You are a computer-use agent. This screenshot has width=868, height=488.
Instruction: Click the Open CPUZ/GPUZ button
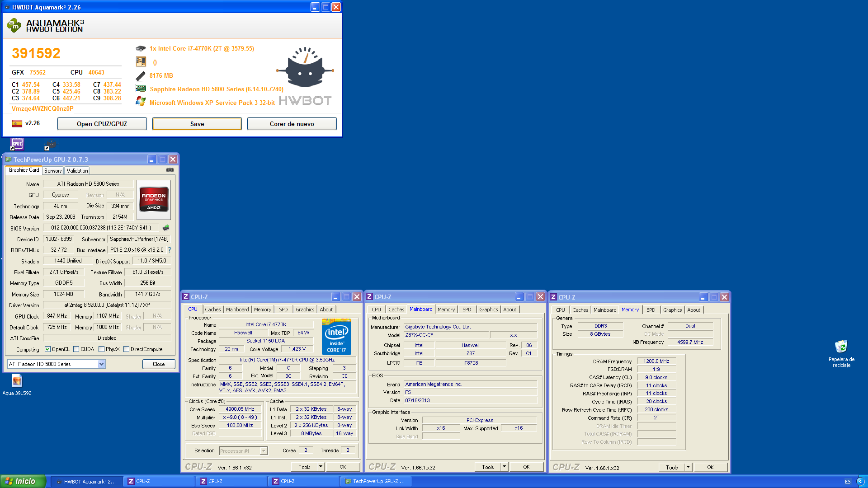[x=102, y=124]
